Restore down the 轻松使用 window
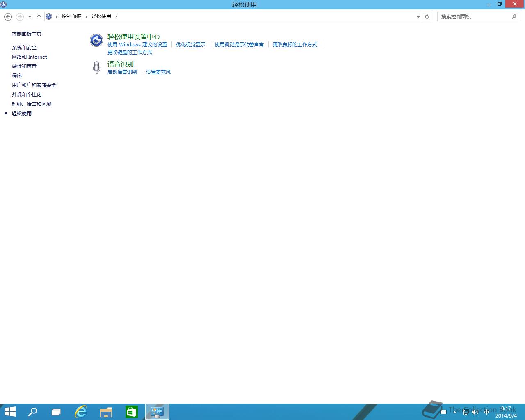The height and width of the screenshot is (420, 525). [500, 5]
